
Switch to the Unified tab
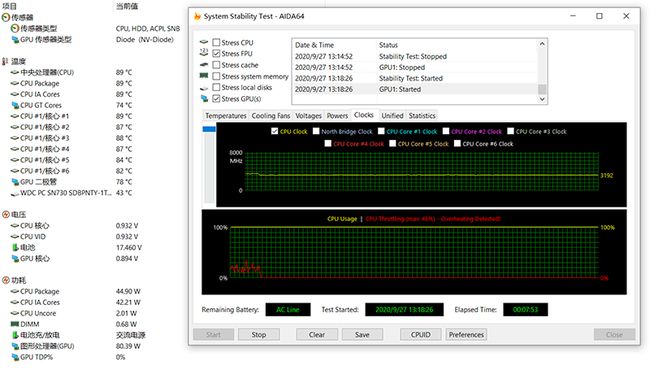click(x=392, y=116)
